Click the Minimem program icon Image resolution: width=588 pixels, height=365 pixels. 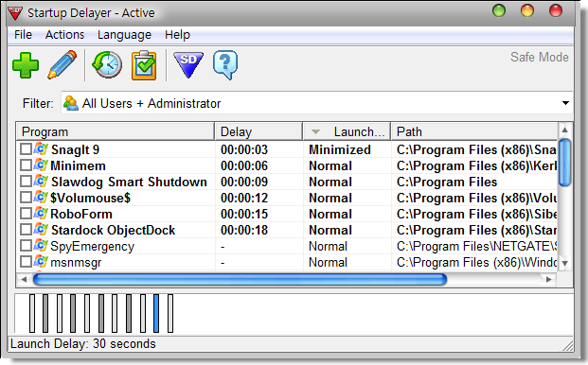[41, 165]
